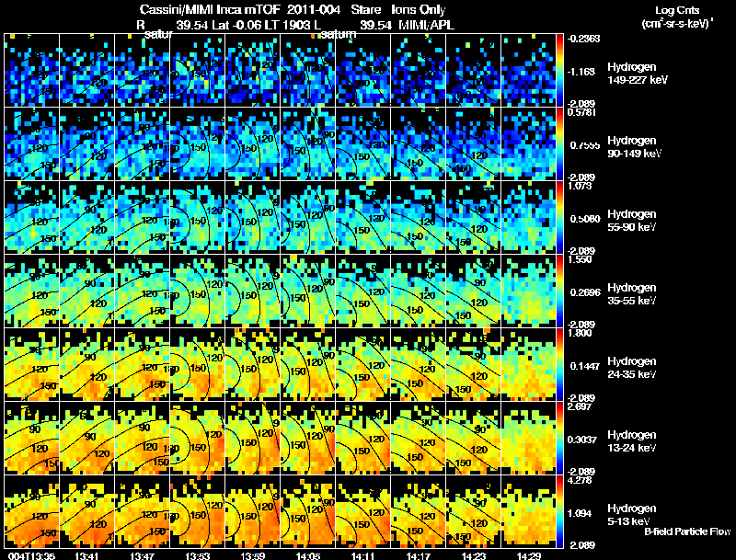Click the 5-13 keV Hydrogen color bar
Image resolution: width=736 pixels, height=560 pixels.
(562, 510)
